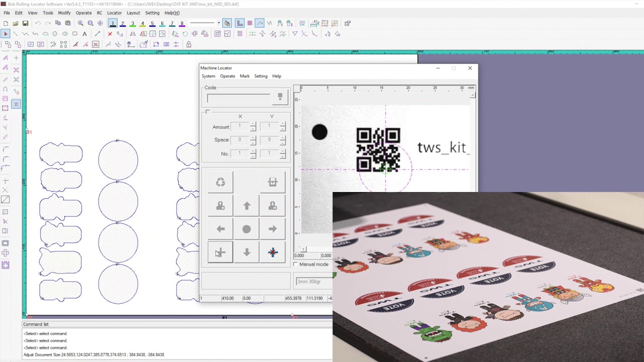Select pen layer number 4
This screenshot has height=362, width=644.
[142, 23]
